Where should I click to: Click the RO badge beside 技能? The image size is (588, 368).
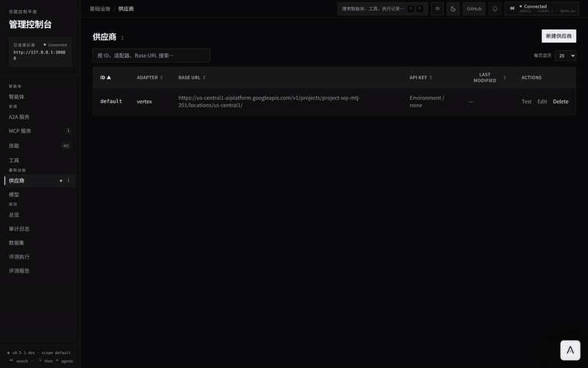[66, 146]
